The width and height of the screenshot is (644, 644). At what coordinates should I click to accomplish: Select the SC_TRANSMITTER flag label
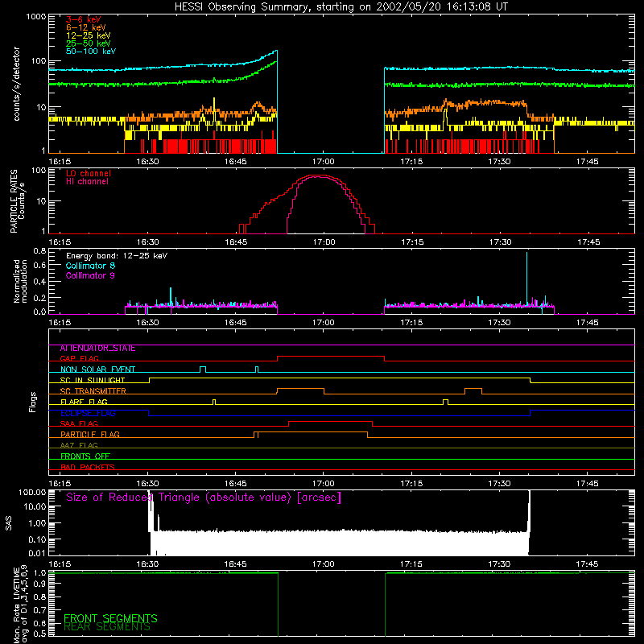click(93, 391)
